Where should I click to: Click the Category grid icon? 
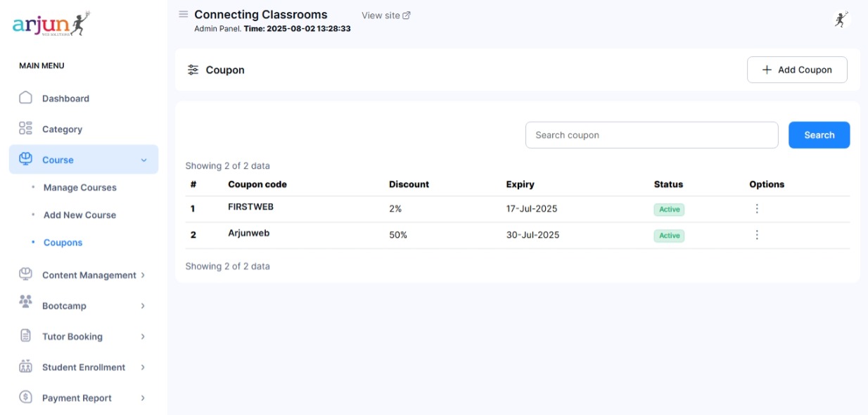(26, 129)
